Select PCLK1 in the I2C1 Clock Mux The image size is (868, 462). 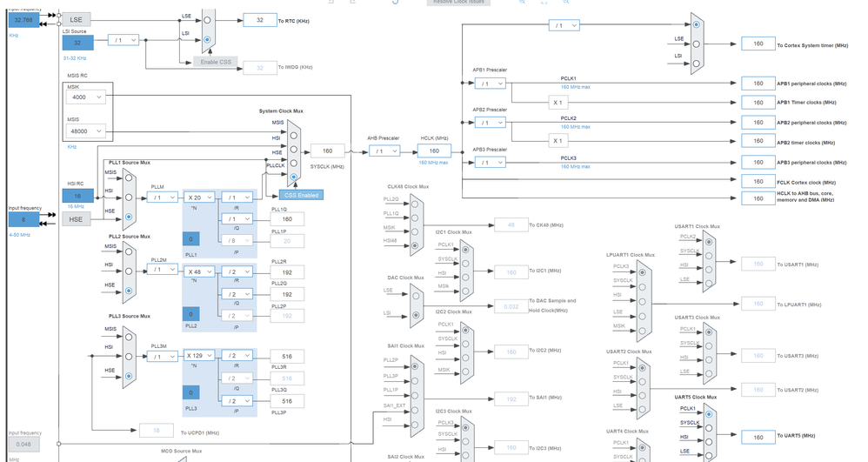point(465,250)
